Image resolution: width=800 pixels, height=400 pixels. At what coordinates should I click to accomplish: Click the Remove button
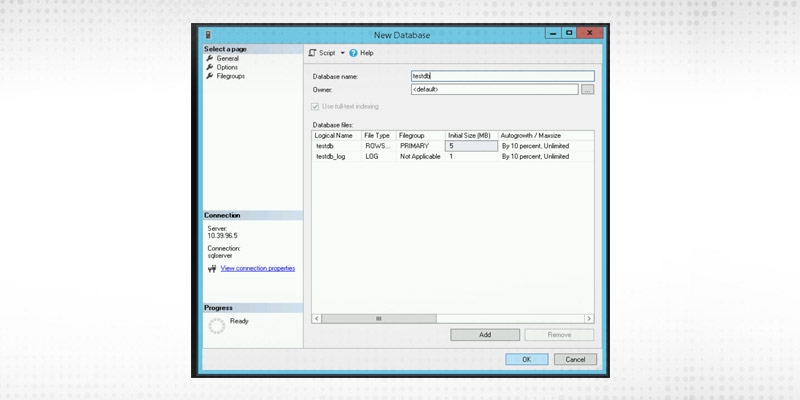pos(559,335)
